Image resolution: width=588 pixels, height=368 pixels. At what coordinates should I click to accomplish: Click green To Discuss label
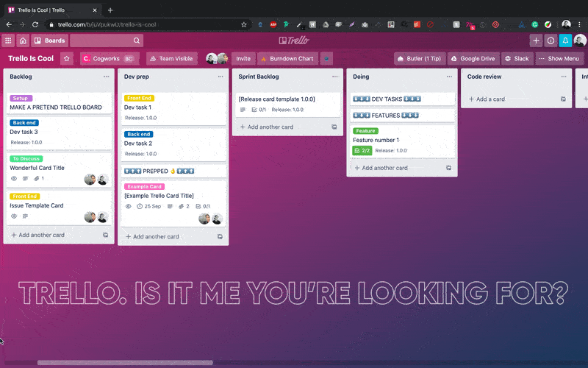tap(26, 159)
